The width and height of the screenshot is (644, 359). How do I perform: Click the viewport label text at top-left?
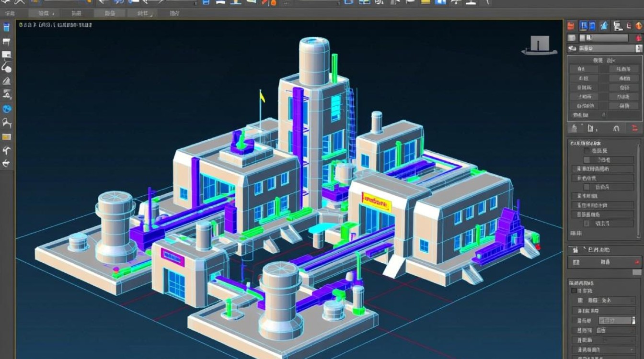55,24
